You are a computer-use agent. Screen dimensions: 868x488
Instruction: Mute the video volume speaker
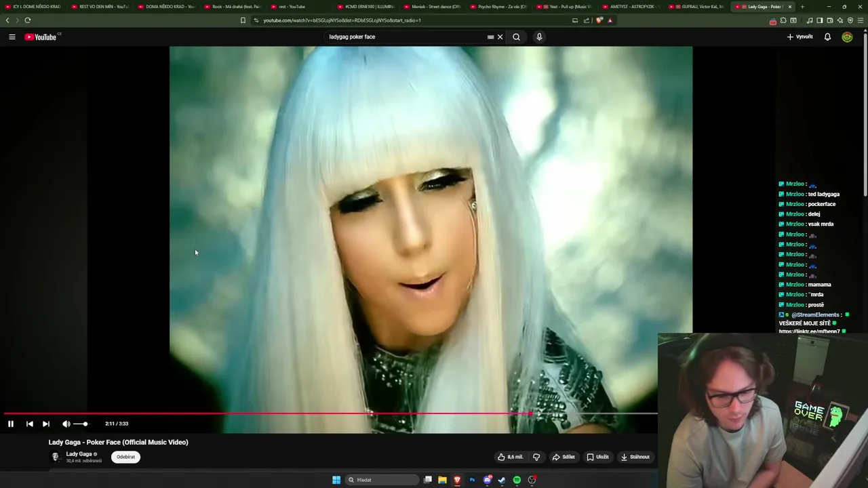(x=66, y=424)
